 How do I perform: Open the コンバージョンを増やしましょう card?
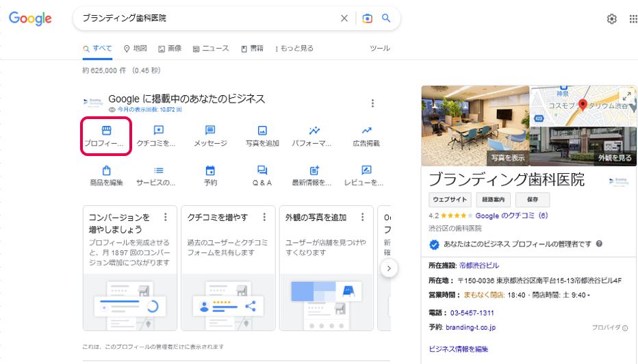click(x=130, y=268)
